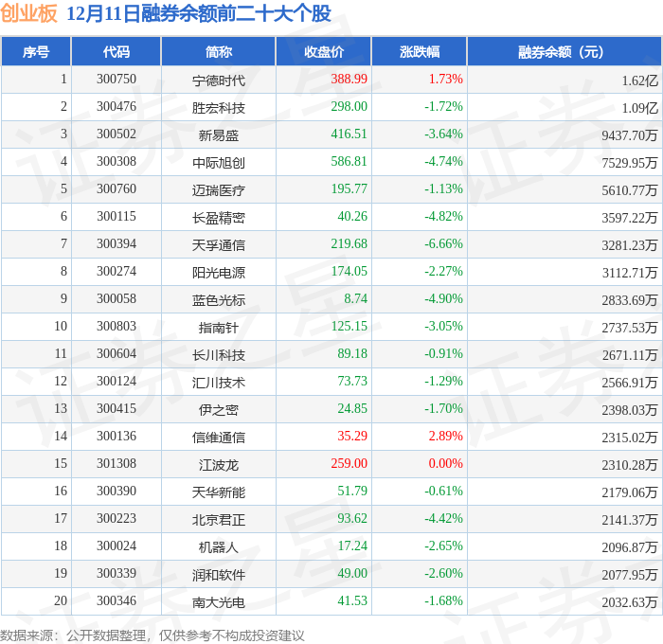
Task: Select stock name 天华新能
Action: click(x=219, y=492)
